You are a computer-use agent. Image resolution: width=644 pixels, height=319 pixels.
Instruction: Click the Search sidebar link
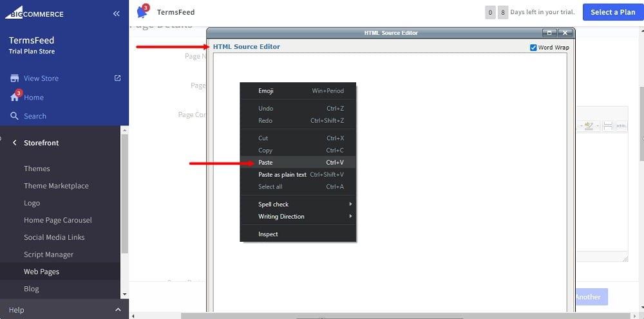[x=35, y=116]
